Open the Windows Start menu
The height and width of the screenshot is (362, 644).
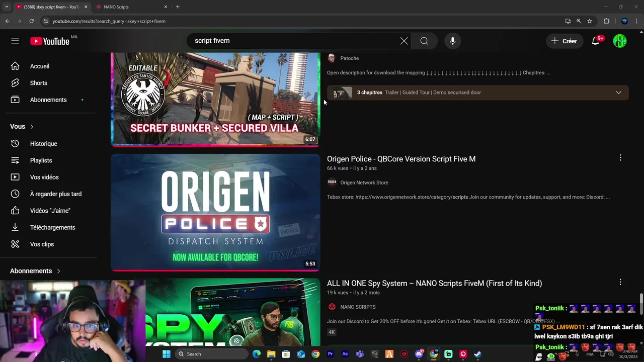tap(167, 354)
